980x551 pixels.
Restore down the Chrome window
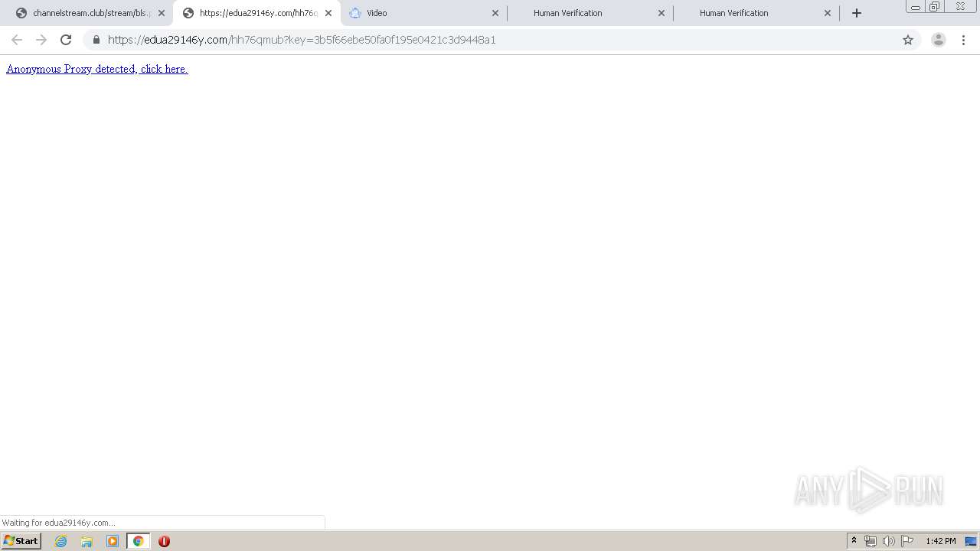coord(935,7)
